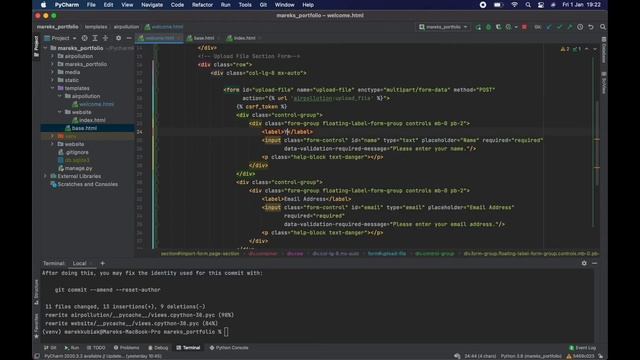
Task: Expand External Libraries node
Action: coord(45,176)
